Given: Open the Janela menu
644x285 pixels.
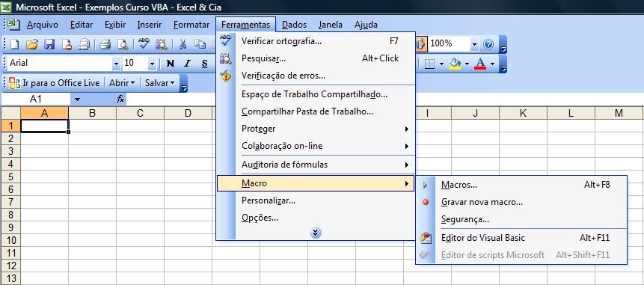Looking at the screenshot, I should (x=330, y=25).
